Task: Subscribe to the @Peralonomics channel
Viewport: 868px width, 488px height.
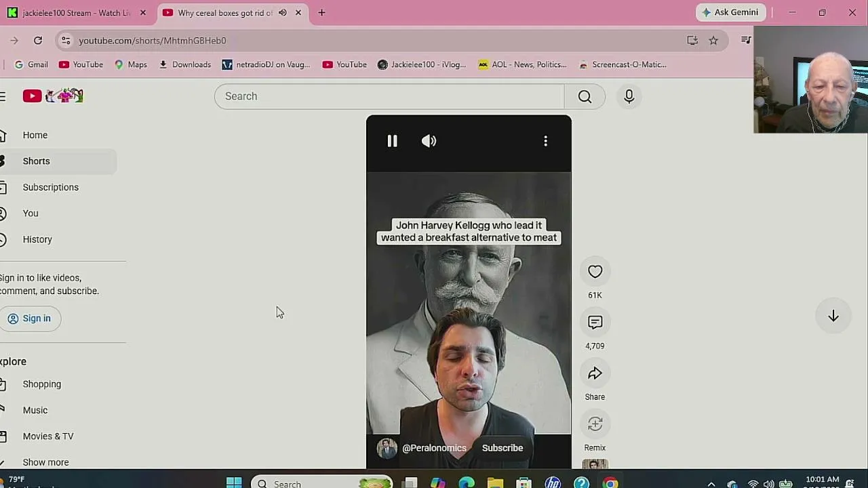Action: coord(502,448)
